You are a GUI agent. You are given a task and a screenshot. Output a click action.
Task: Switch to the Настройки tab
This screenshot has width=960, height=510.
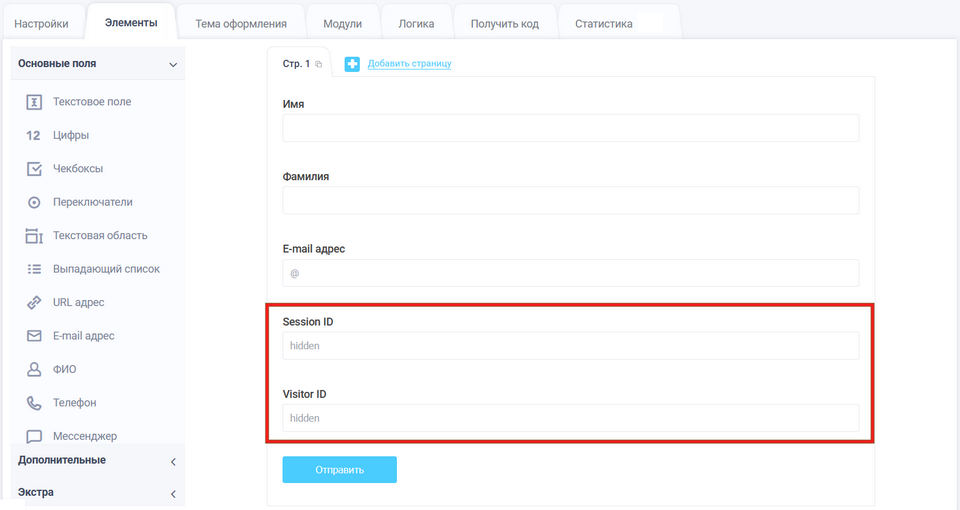point(42,24)
